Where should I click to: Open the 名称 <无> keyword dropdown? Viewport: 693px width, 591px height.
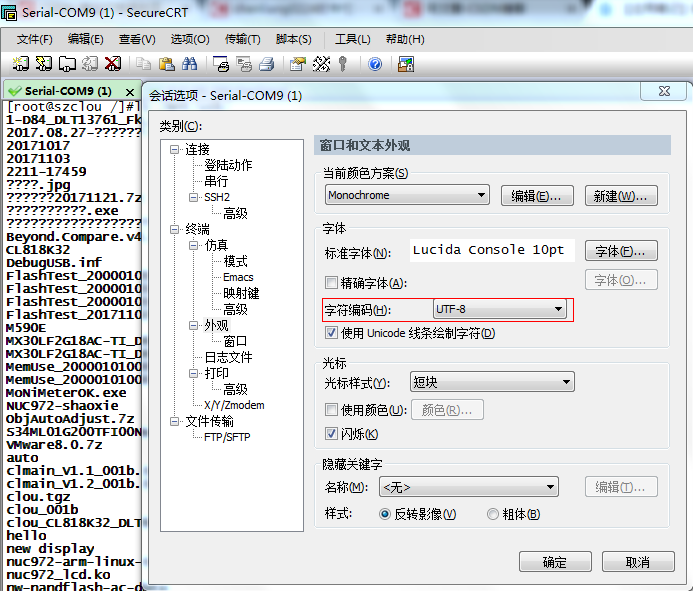469,487
